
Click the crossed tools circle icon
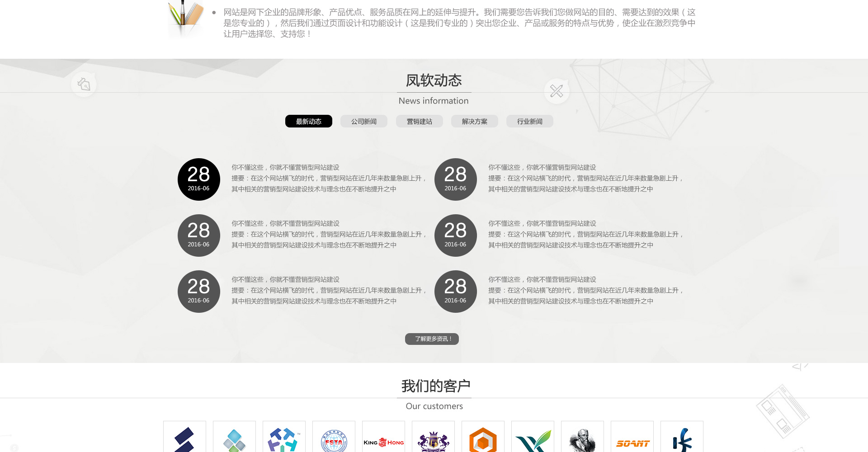point(557,91)
